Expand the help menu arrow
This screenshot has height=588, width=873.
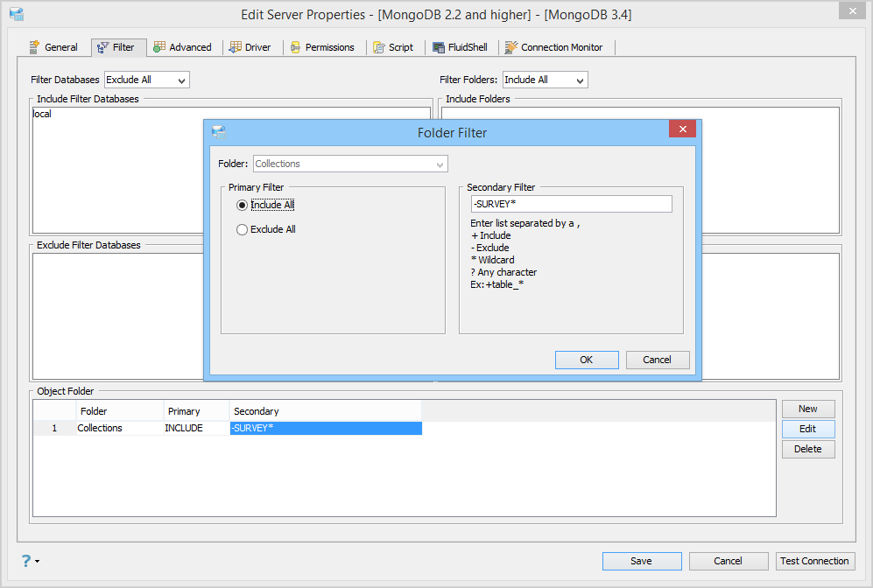point(38,561)
